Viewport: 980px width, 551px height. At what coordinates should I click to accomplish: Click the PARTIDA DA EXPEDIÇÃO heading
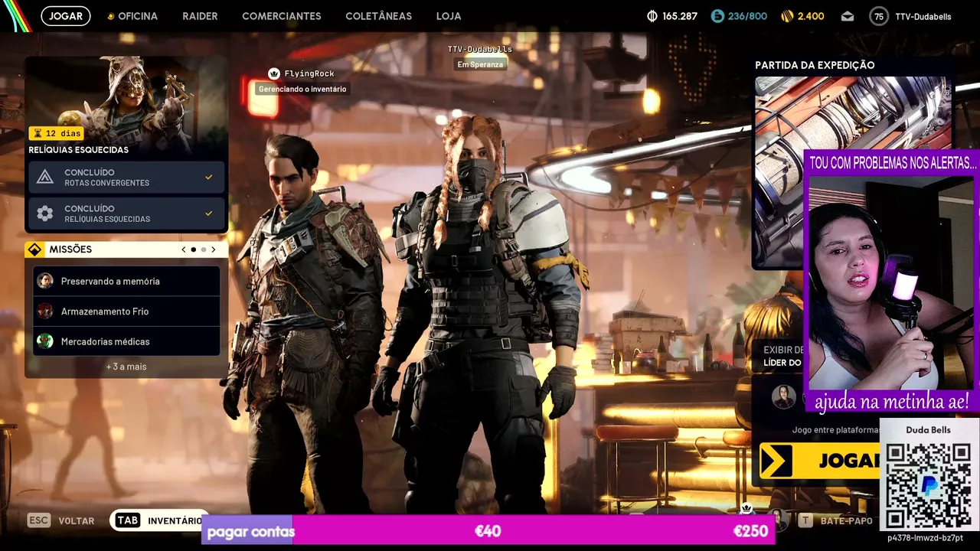[x=815, y=65]
